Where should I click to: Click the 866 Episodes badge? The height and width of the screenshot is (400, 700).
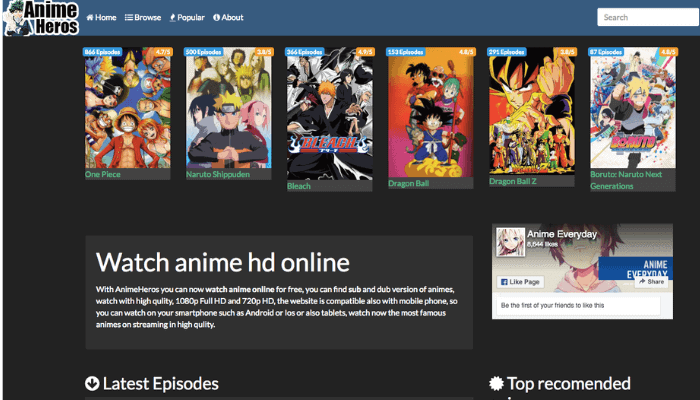click(102, 52)
